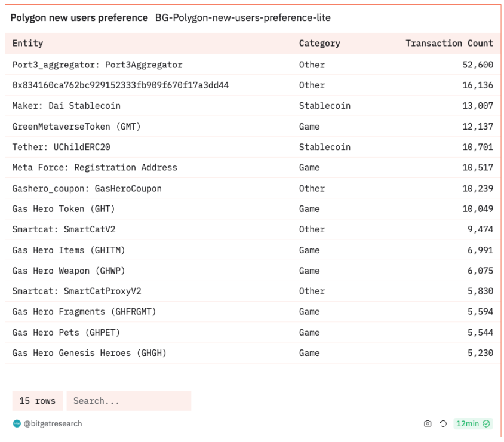
Task: Open the @bitgetresearch profile link
Action: click(x=53, y=424)
